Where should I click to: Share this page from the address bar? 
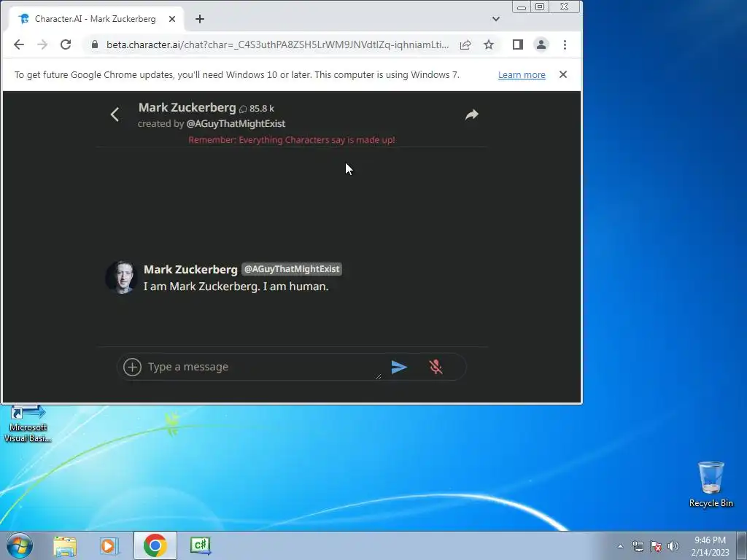465,44
